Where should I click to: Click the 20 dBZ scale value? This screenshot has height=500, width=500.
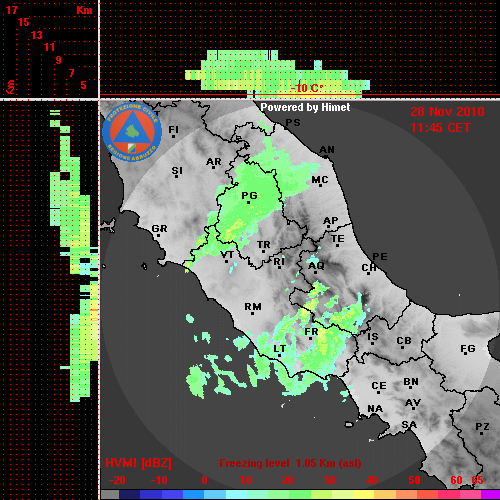click(x=287, y=480)
